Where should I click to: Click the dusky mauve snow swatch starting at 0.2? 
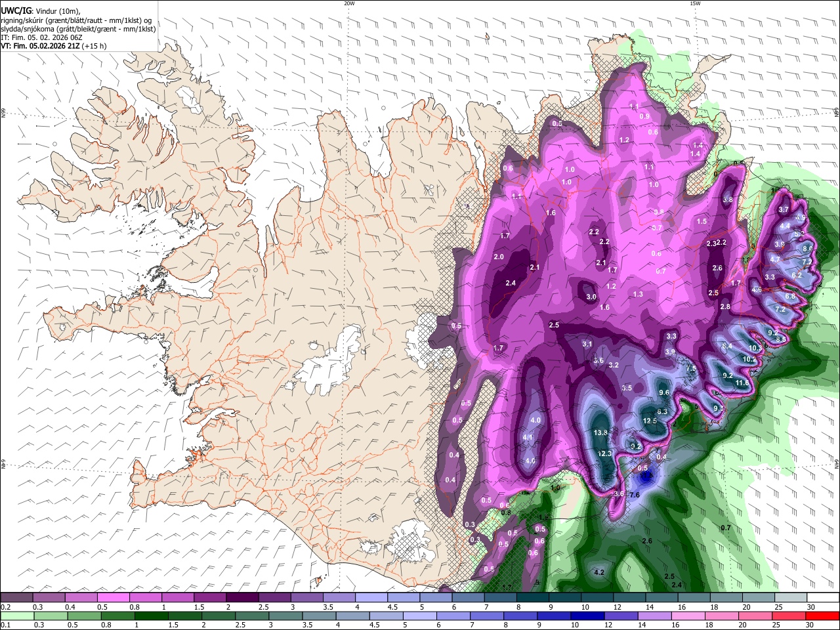(16, 598)
